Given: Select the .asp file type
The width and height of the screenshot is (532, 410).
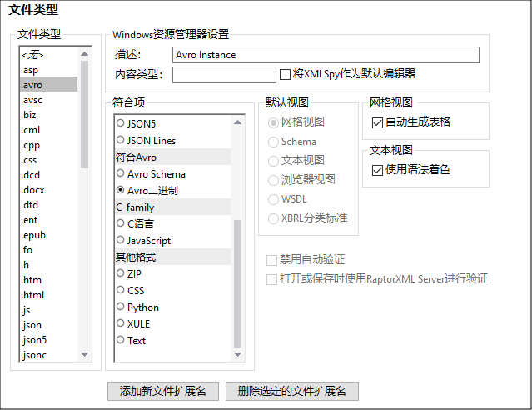Looking at the screenshot, I should tap(48, 70).
